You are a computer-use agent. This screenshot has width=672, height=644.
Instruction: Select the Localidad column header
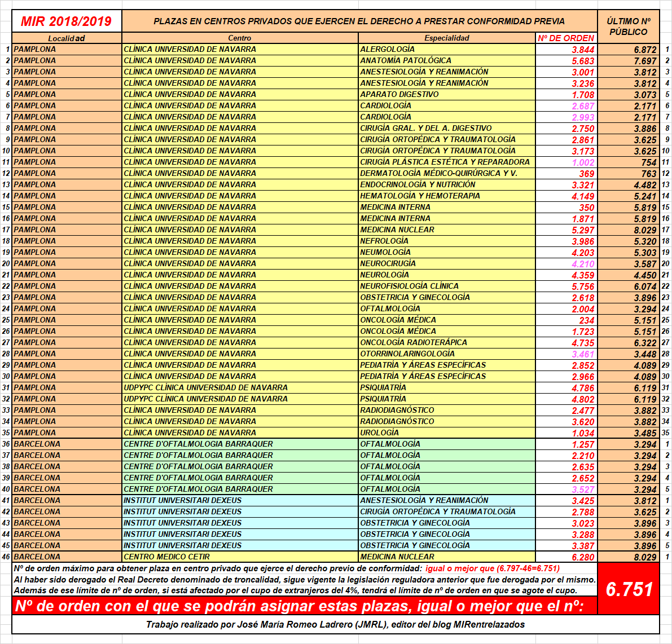(x=67, y=38)
